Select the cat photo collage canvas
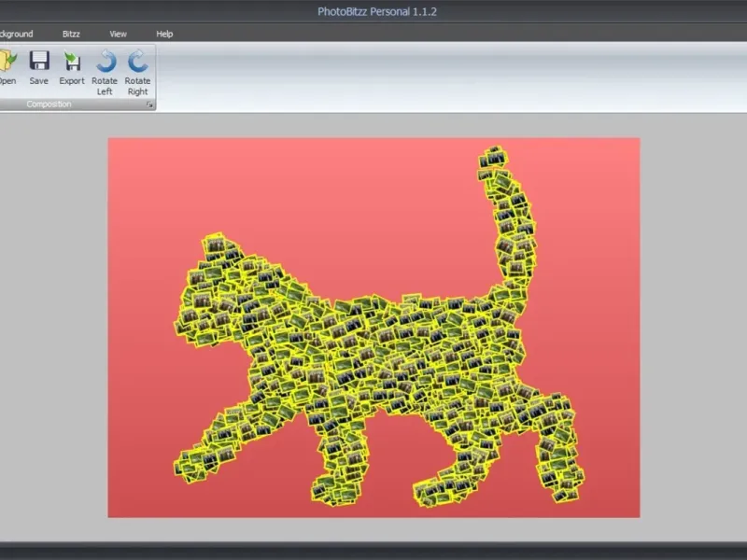747x560 pixels. point(374,328)
